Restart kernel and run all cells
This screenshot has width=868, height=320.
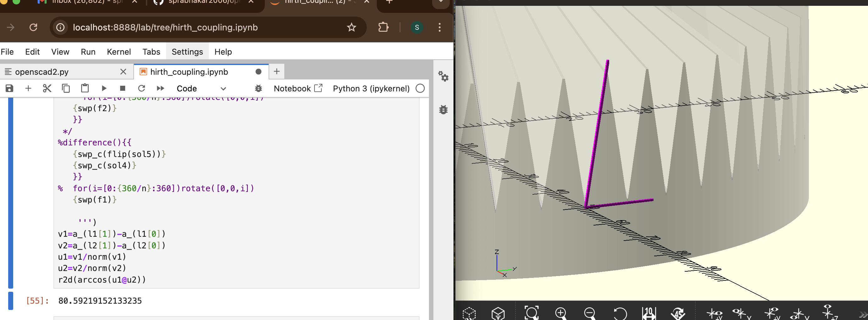tap(160, 89)
